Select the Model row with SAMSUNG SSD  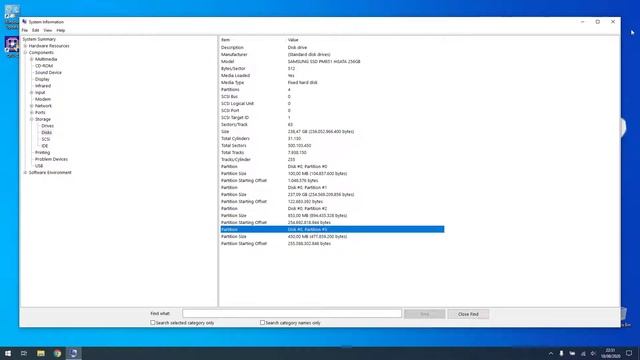(x=332, y=61)
